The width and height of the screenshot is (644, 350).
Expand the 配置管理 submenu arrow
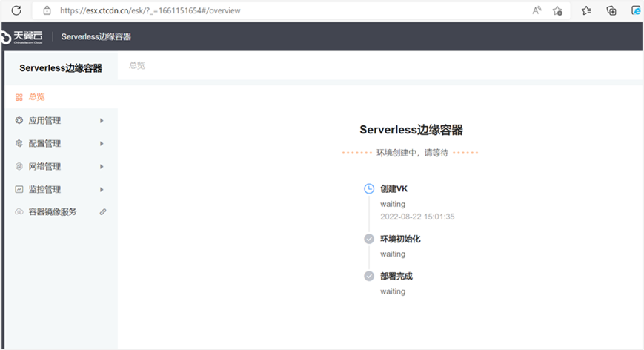coord(102,144)
